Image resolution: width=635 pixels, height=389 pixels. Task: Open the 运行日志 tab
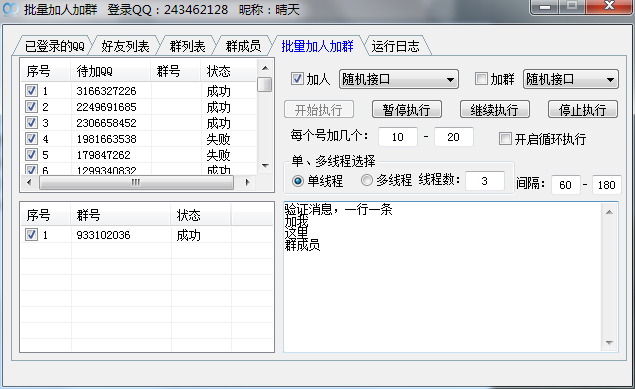click(395, 46)
